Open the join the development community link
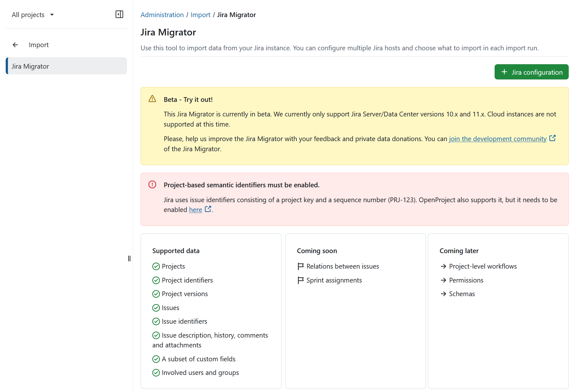 coord(498,139)
